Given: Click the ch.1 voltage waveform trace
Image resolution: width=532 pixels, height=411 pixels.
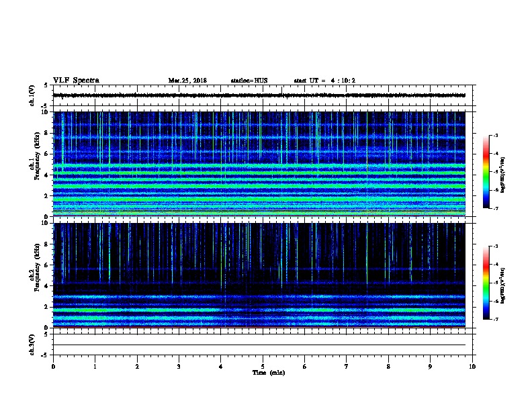Looking at the screenshot, I should 259,95.
